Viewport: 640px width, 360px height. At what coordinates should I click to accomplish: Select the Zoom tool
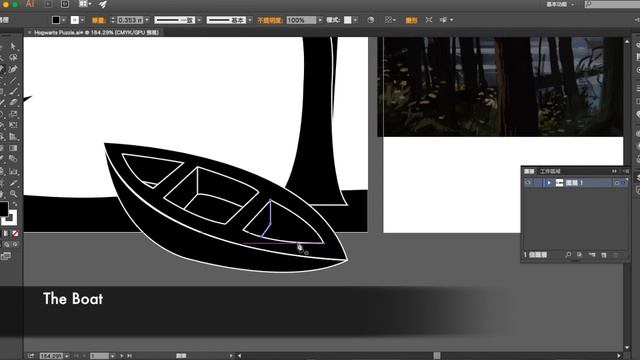13,194
